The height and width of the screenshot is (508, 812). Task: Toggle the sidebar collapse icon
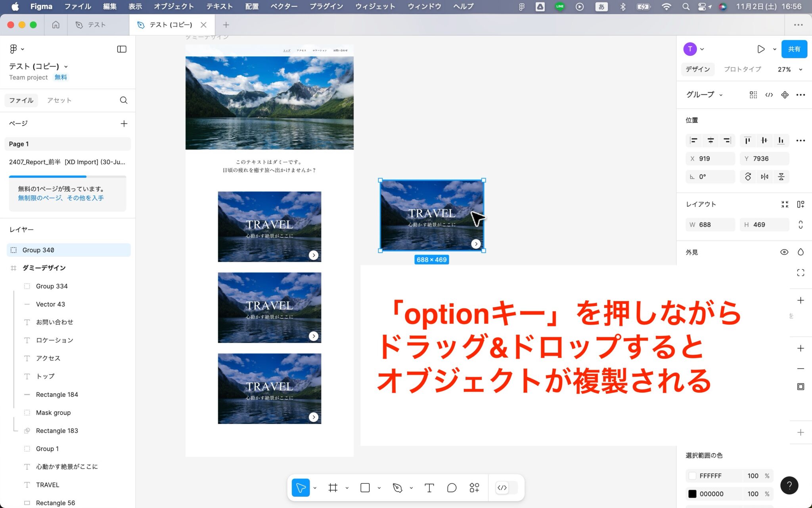(x=122, y=49)
